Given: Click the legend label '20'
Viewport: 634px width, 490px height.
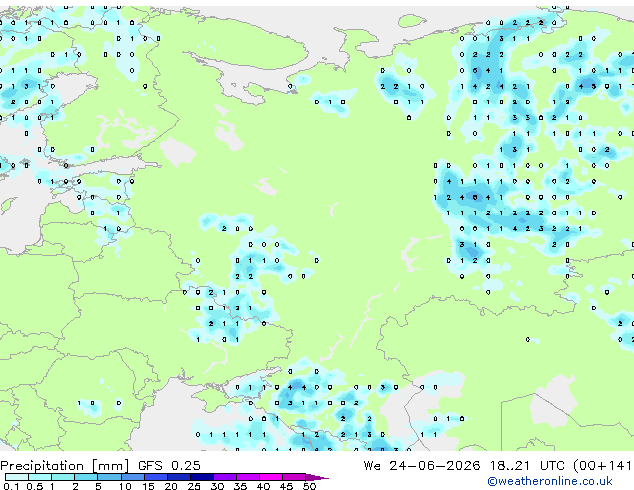Looking at the screenshot, I should tap(171, 486).
